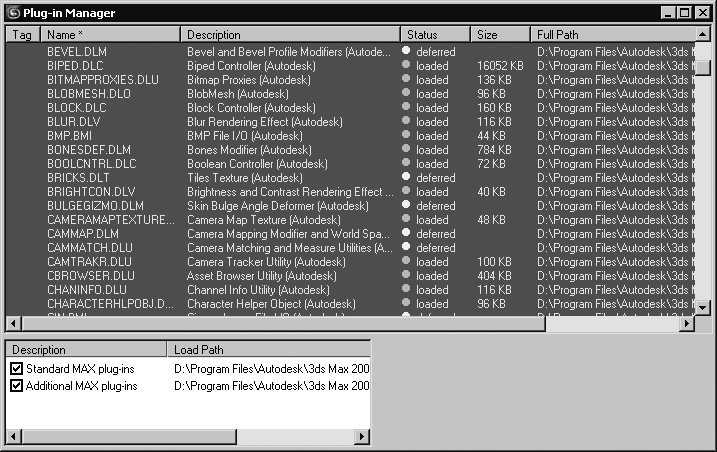Select the BLOBMESH.DLO plug-in name
The width and height of the screenshot is (717, 452).
click(89, 94)
